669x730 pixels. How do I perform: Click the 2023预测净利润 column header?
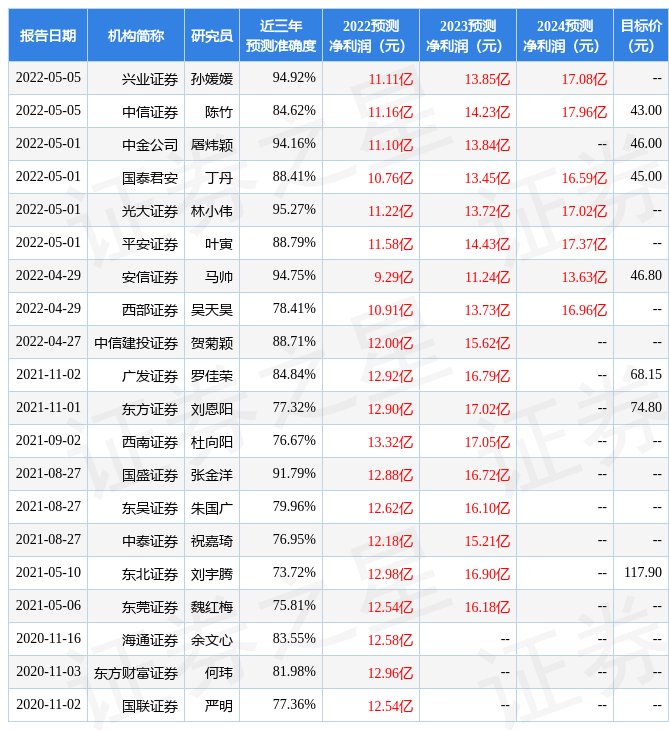(x=468, y=35)
